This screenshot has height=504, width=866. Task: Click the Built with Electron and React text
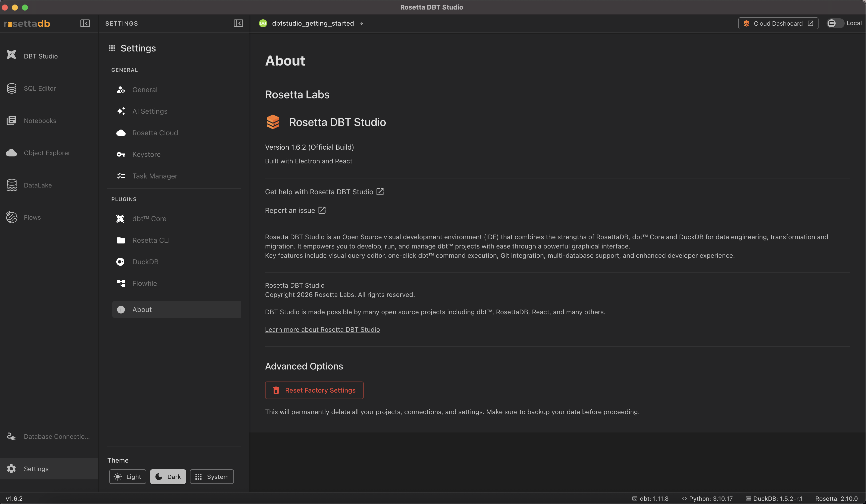pos(309,161)
